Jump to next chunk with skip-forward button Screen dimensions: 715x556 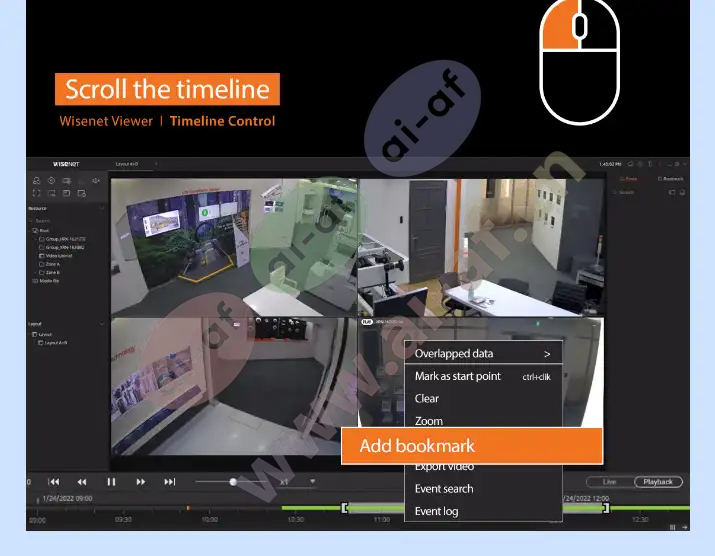pos(170,482)
